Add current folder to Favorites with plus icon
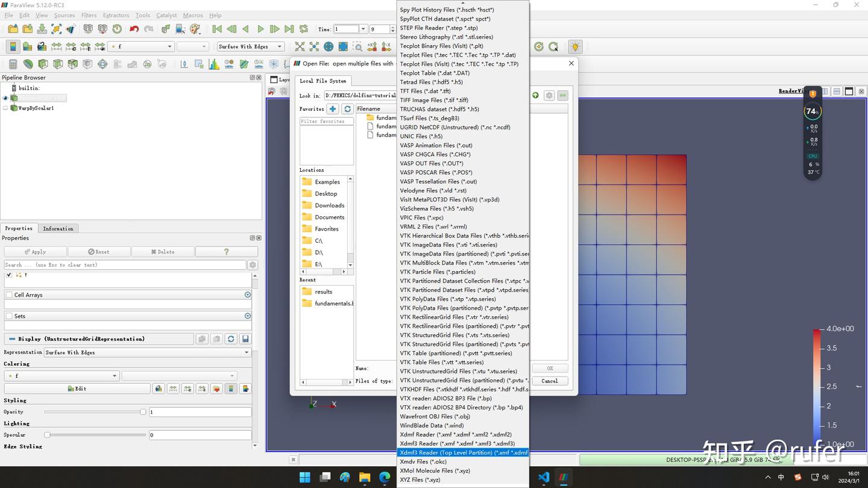Image resolution: width=868 pixels, height=488 pixels. (333, 109)
